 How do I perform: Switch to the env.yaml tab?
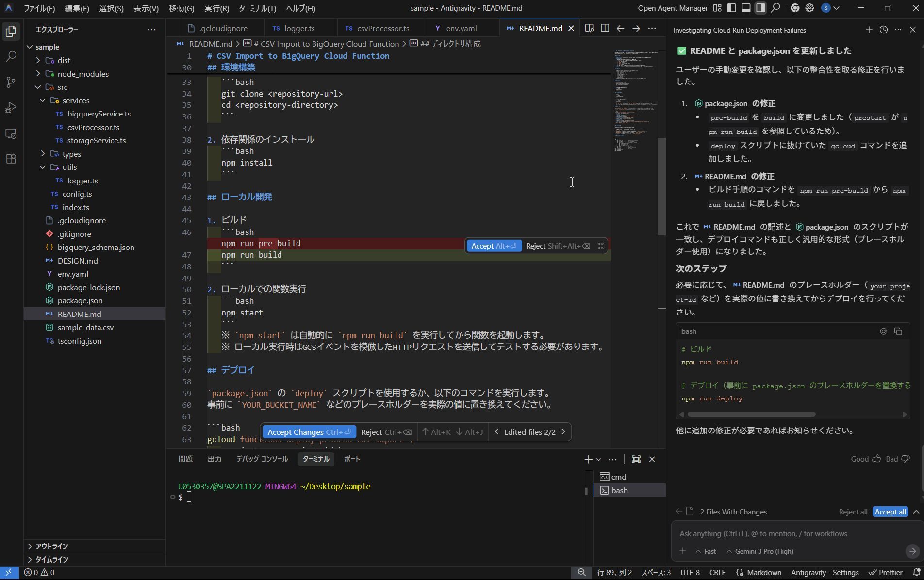(461, 28)
